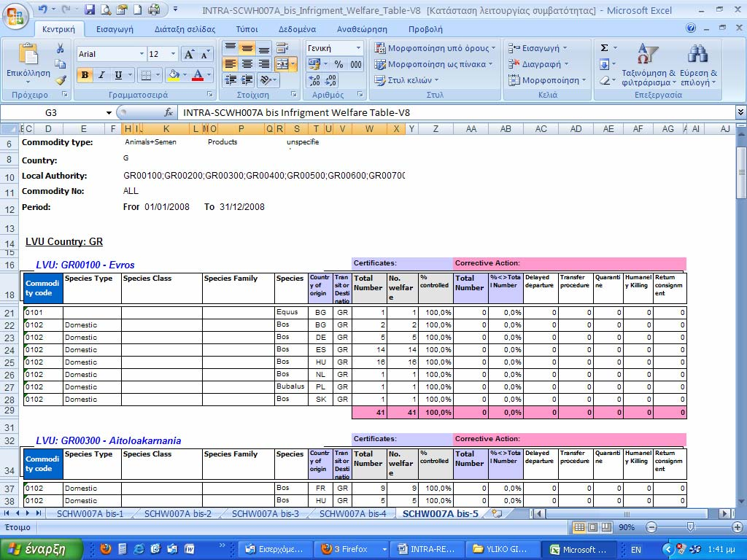Switch to Αναθεώρηση ribbon tab
This screenshot has width=747, height=560.
[362, 29]
